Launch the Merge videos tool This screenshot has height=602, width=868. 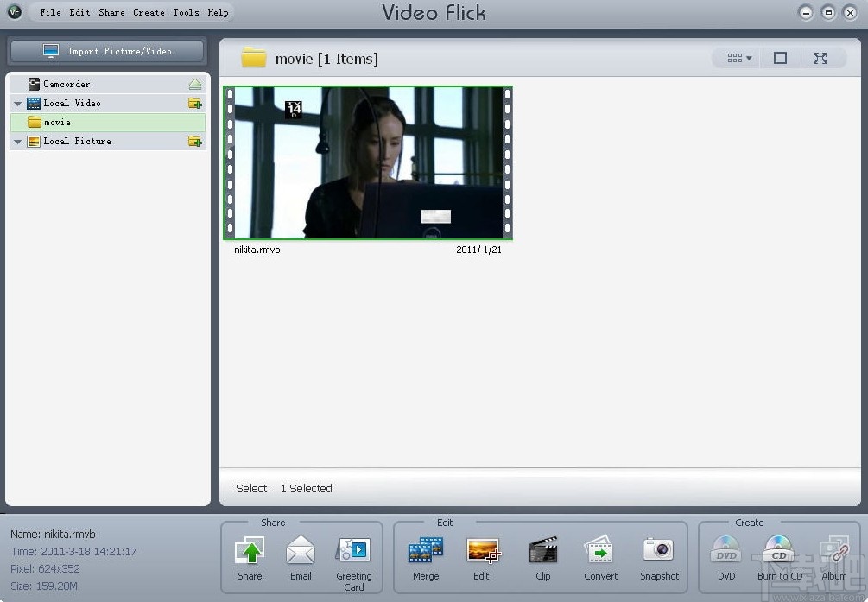(426, 550)
